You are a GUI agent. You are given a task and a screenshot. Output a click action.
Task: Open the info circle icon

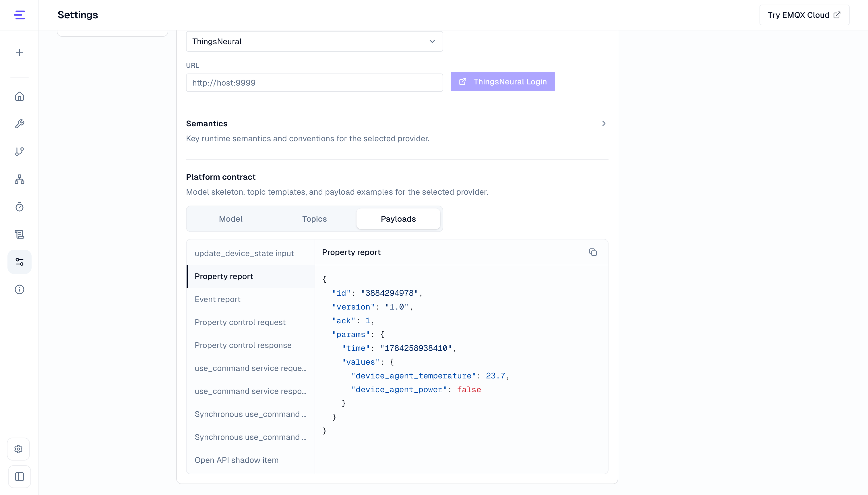tap(19, 289)
